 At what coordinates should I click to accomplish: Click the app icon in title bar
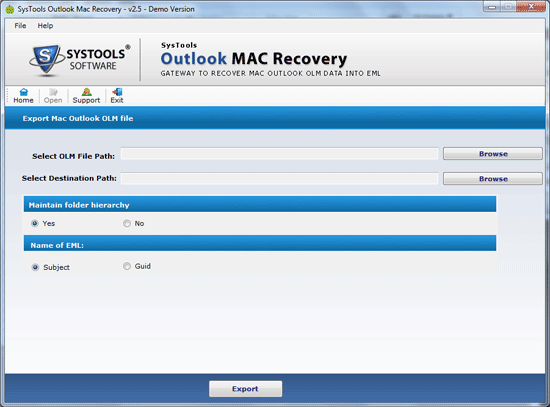click(x=10, y=9)
